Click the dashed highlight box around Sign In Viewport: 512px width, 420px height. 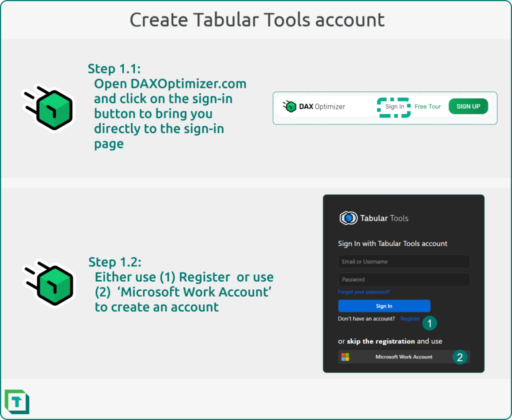tap(394, 106)
